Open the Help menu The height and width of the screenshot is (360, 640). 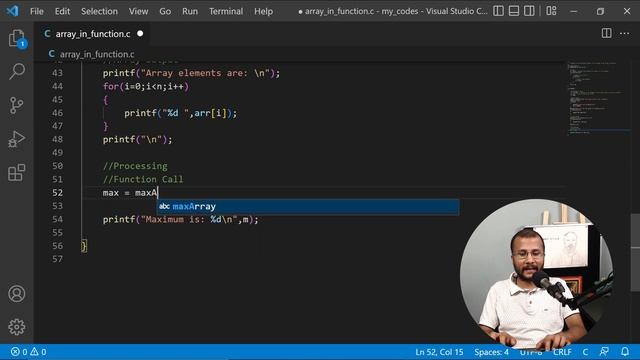[x=263, y=11]
